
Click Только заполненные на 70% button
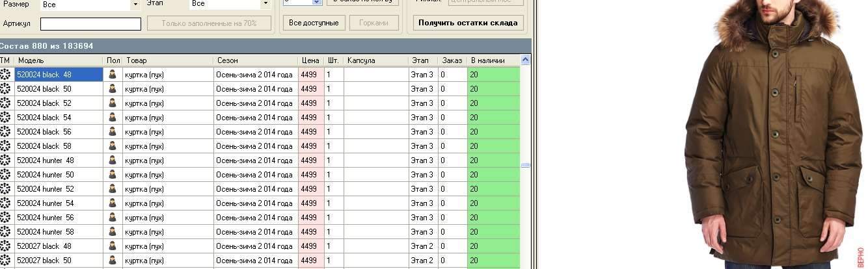209,23
